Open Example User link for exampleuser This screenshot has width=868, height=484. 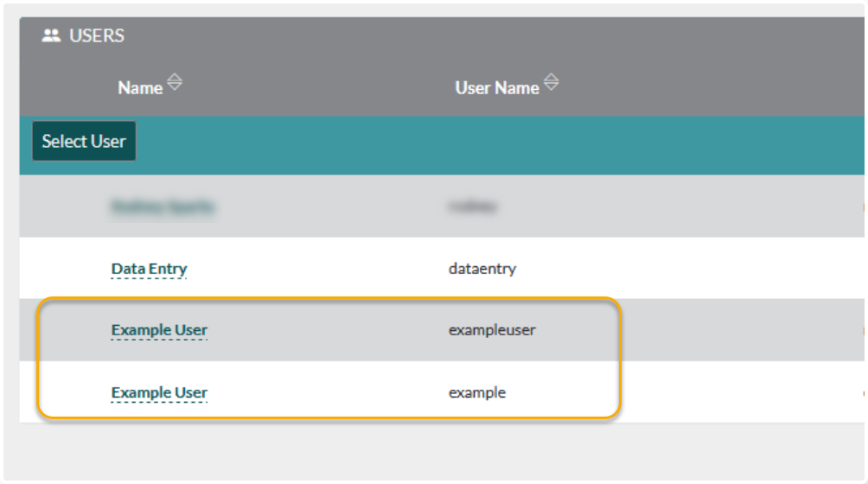click(159, 330)
